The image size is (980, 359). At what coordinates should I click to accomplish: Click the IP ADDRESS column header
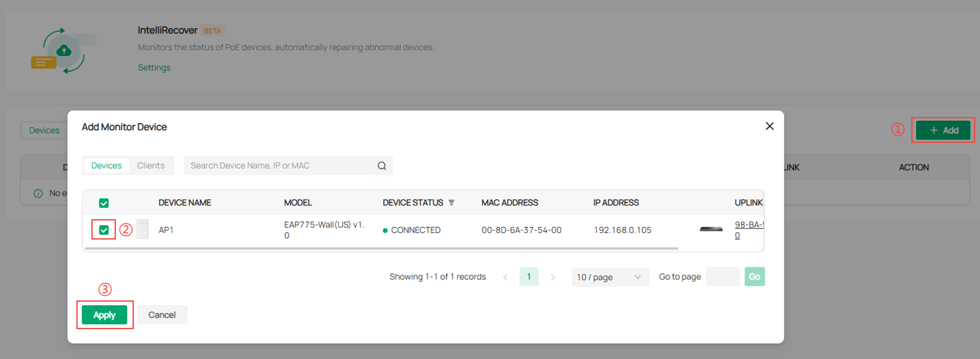coord(616,203)
